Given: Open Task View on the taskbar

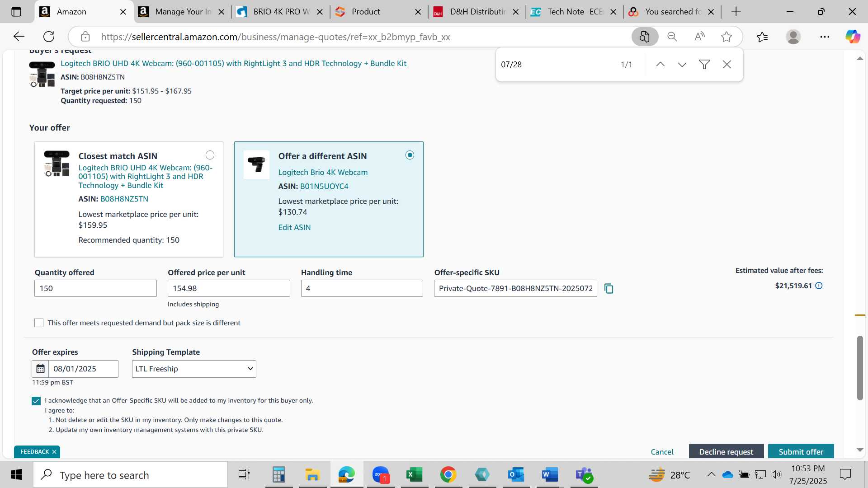Looking at the screenshot, I should pos(244,474).
